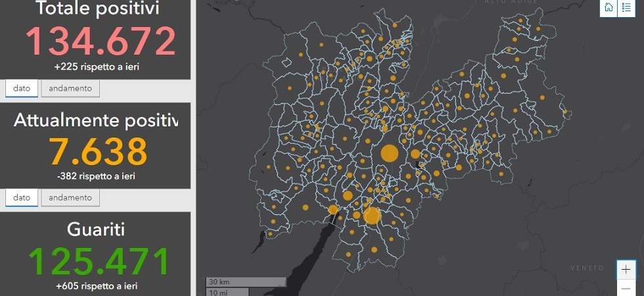Viewport: 644px width, 296px height.
Task: Open the map legend list icon
Action: click(626, 7)
